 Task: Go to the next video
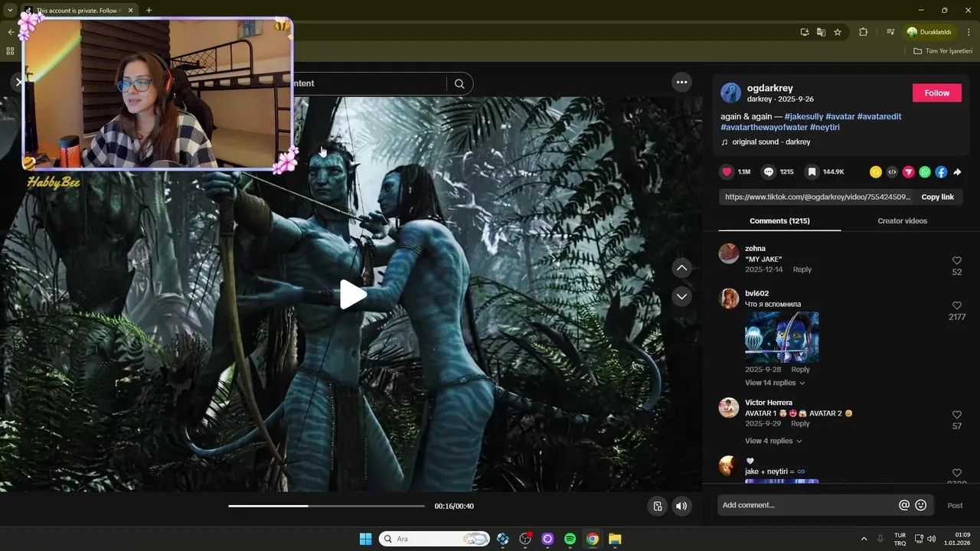coord(681,296)
